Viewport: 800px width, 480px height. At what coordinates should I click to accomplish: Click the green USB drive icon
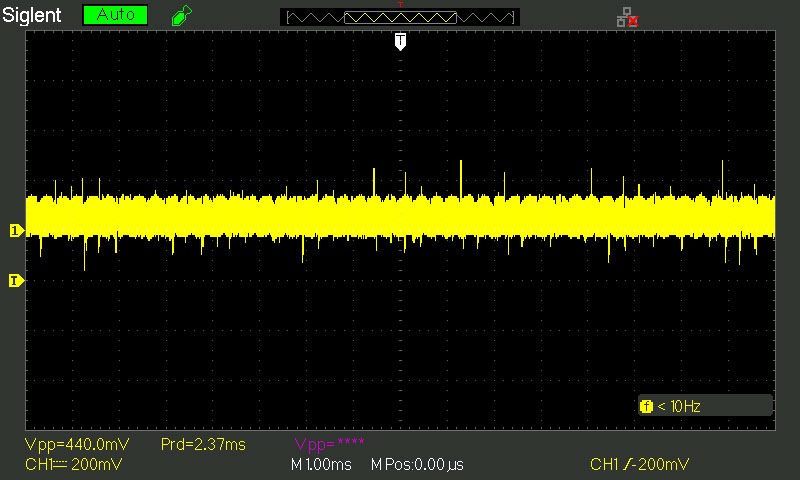182,15
